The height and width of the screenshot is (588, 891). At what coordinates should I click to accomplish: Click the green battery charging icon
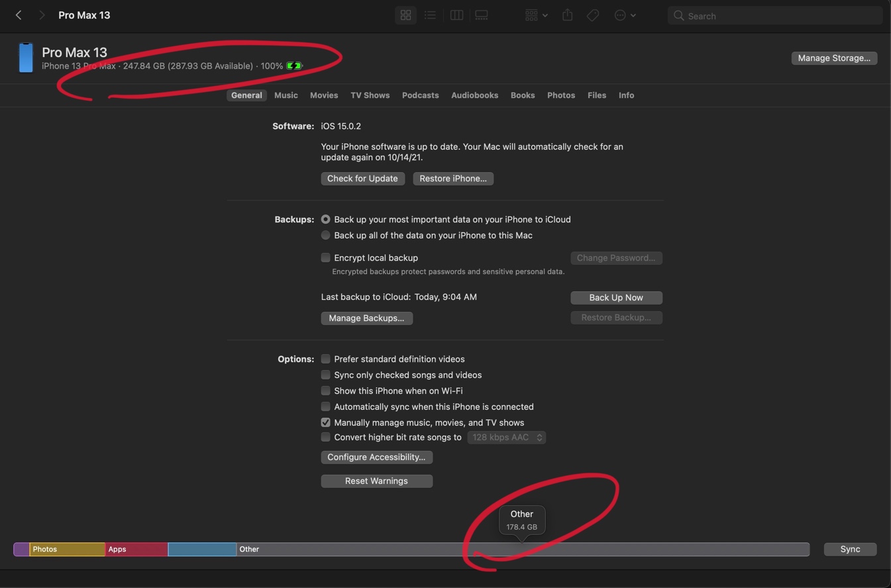click(294, 66)
